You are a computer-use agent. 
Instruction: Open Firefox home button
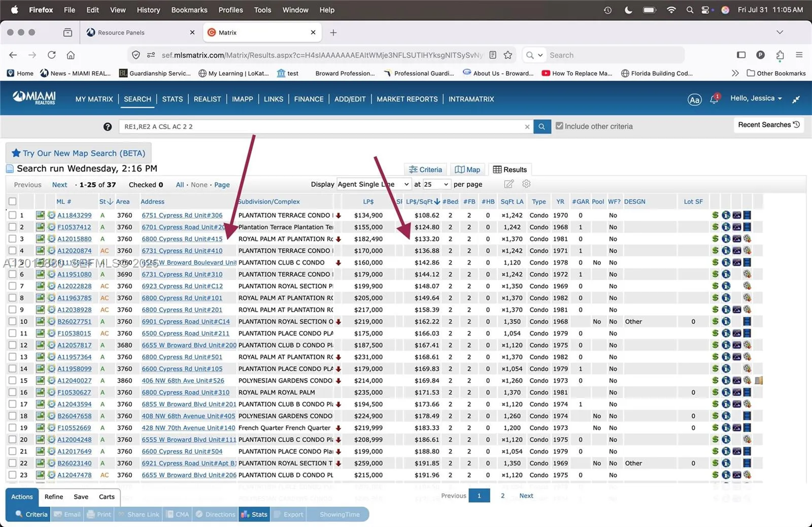coord(71,55)
